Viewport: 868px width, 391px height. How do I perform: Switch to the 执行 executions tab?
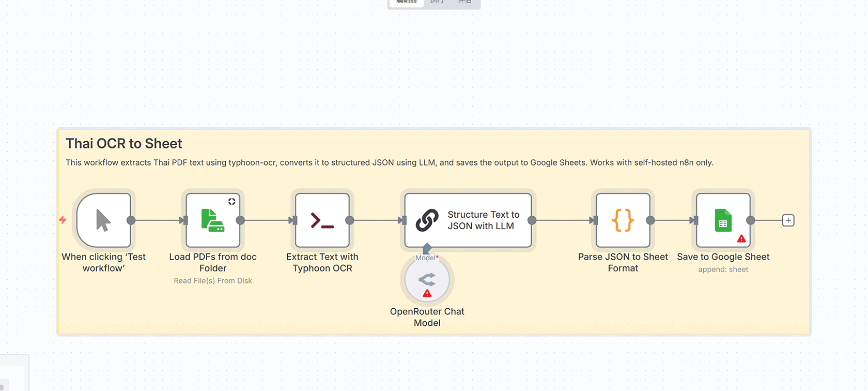pyautogui.click(x=437, y=2)
